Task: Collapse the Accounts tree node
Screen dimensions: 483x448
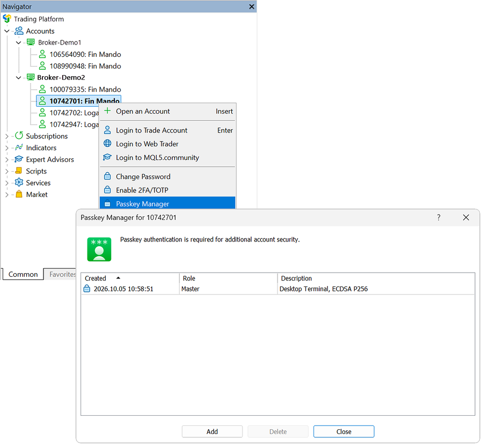Action: coord(7,31)
